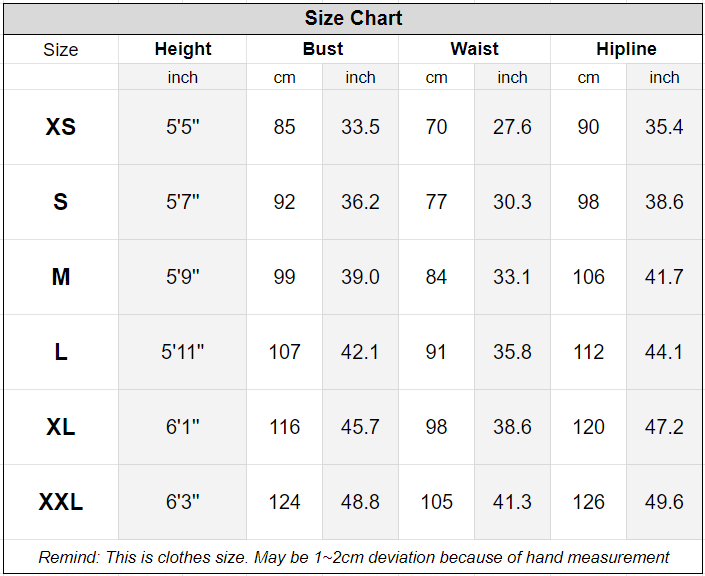Click hipline inch value 49.6 for XXL
The width and height of the screenshot is (705, 576).
click(664, 502)
